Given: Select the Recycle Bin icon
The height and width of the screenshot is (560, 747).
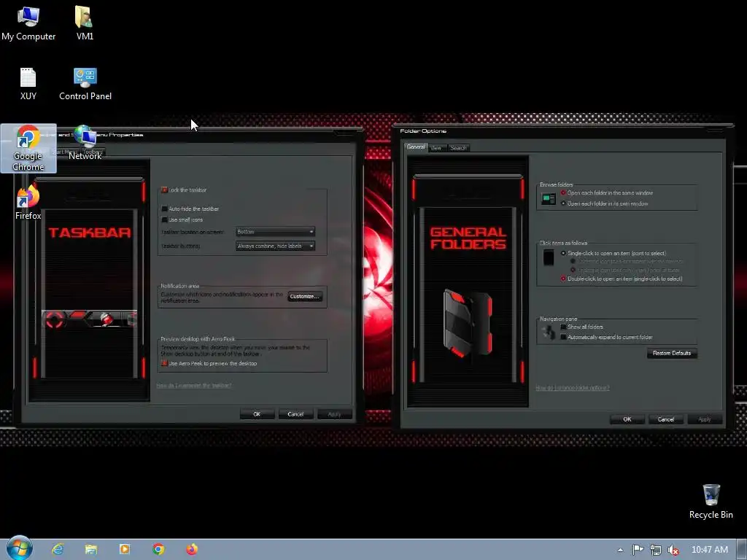Looking at the screenshot, I should coord(711,502).
